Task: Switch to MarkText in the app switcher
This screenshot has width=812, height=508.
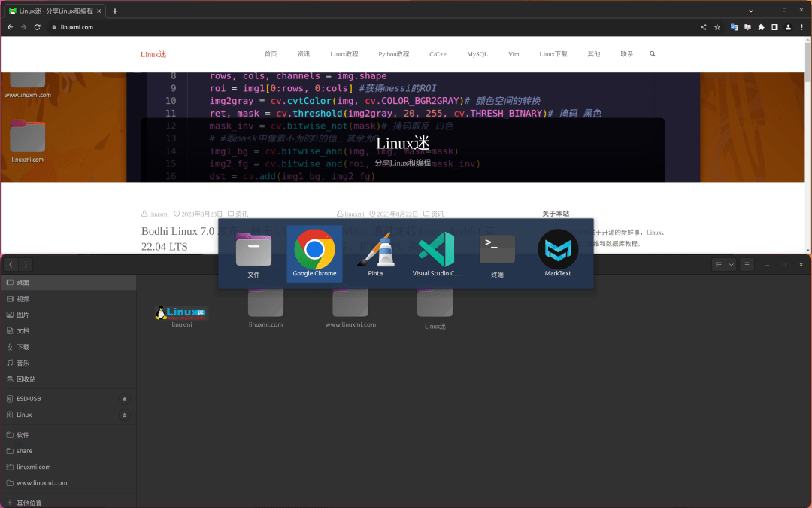Action: click(558, 254)
